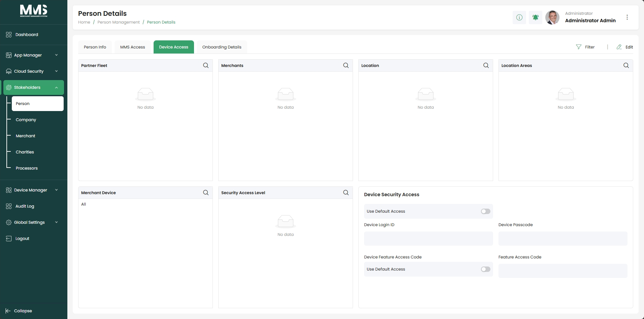This screenshot has height=319, width=644.
Task: Search within Partner Fleet panel
Action: [206, 66]
